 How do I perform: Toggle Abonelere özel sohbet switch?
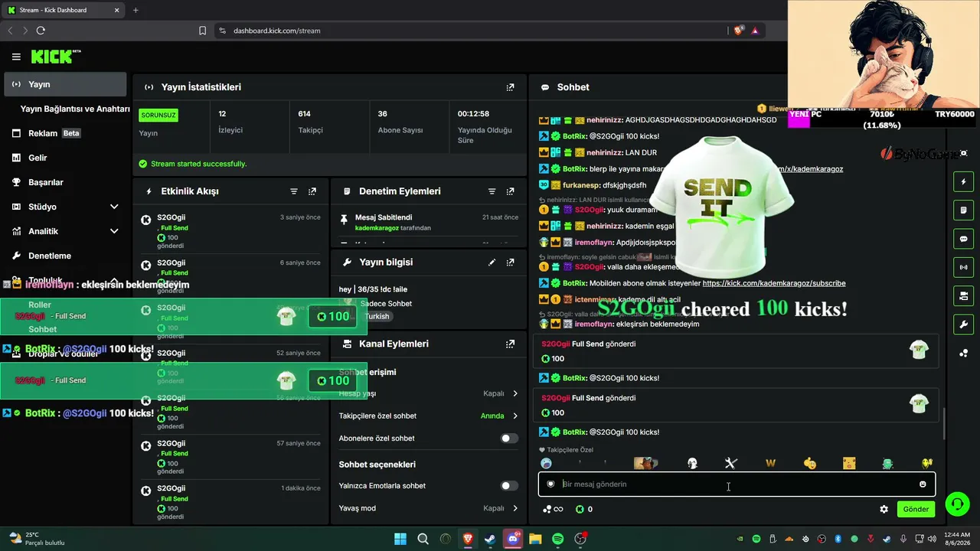[x=509, y=439]
